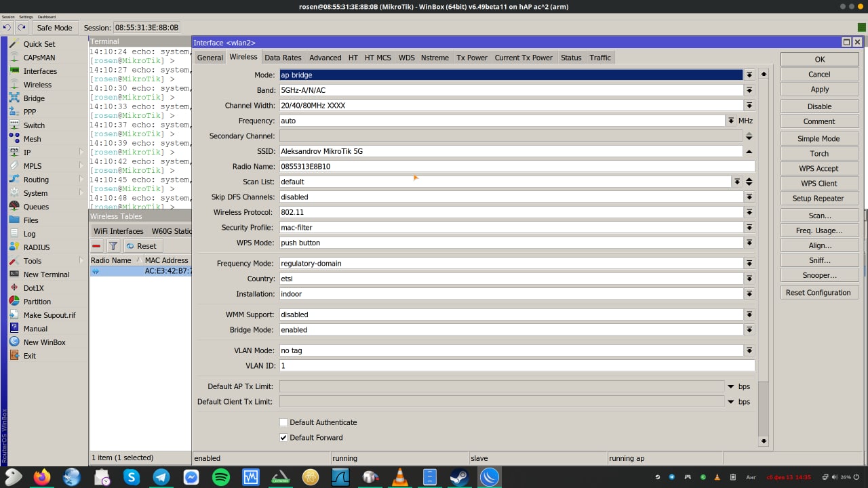Expand the Channel Width dropdown
The width and height of the screenshot is (868, 488).
point(749,106)
